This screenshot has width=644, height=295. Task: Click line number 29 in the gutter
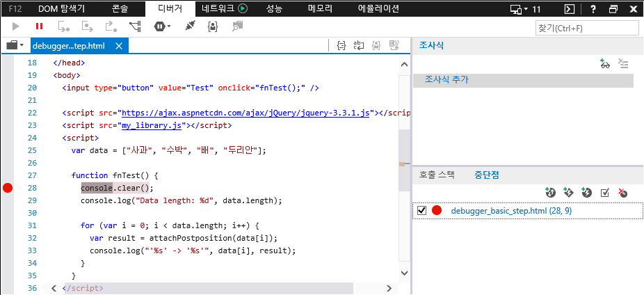pyautogui.click(x=32, y=200)
